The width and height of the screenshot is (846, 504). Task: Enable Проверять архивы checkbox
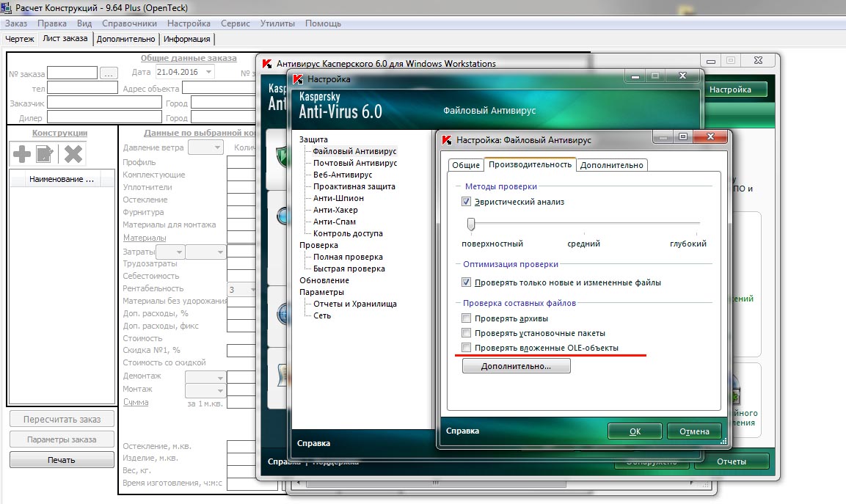pos(466,318)
